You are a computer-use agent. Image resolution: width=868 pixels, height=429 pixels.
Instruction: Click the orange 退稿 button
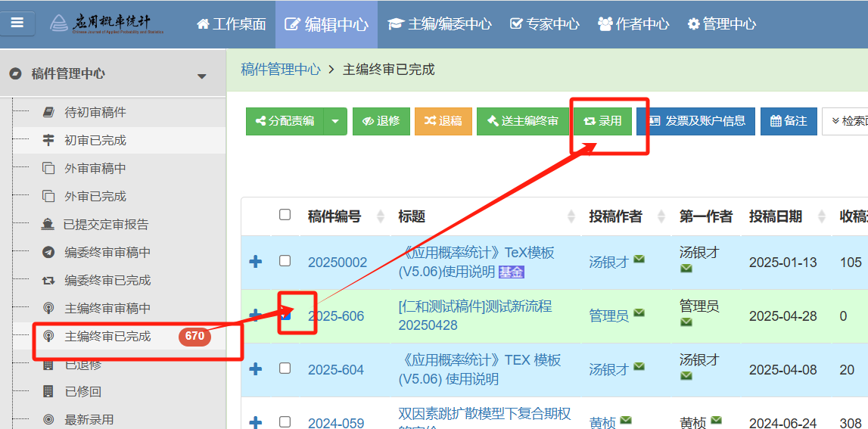click(443, 121)
